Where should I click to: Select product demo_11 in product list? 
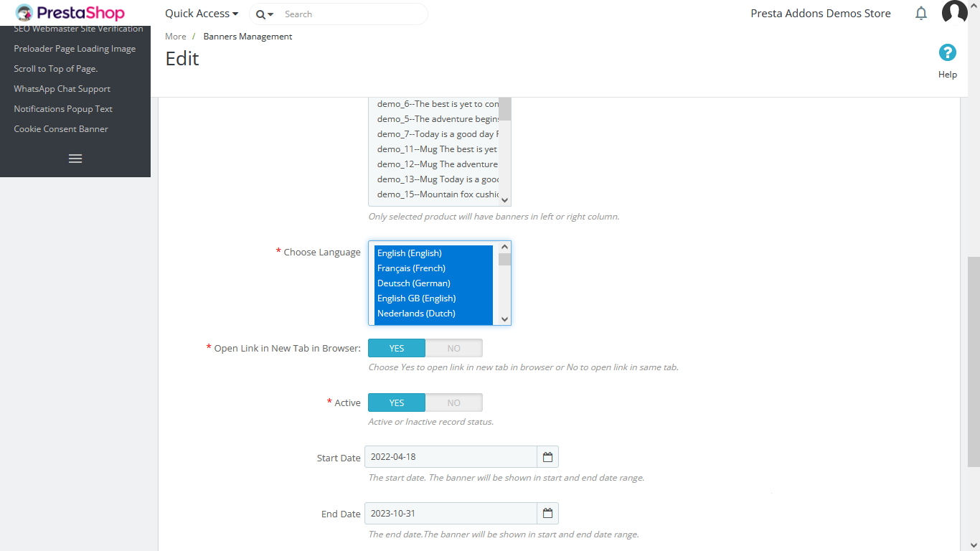(437, 149)
